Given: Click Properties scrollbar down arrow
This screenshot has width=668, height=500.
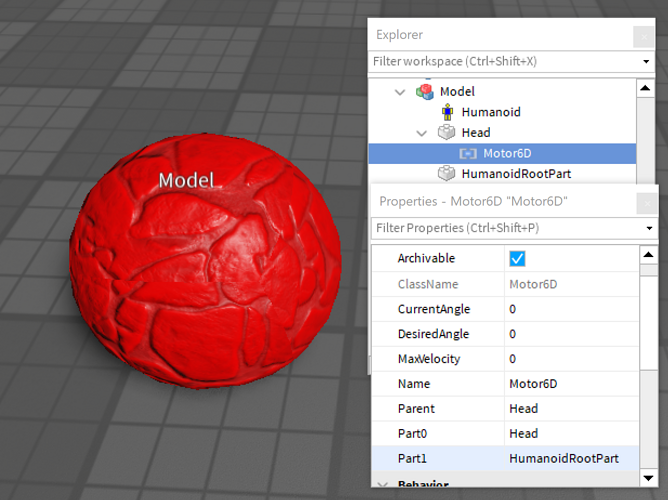Looking at the screenshot, I should click(648, 478).
